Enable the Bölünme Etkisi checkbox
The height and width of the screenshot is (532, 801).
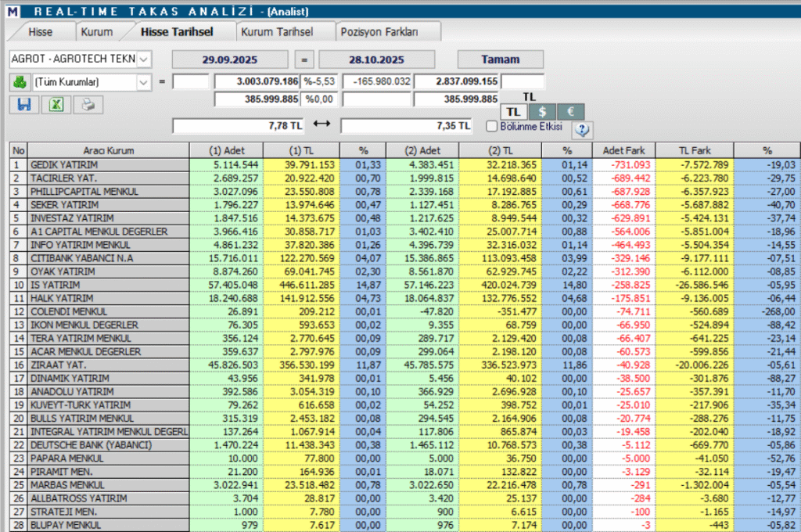[x=492, y=126]
